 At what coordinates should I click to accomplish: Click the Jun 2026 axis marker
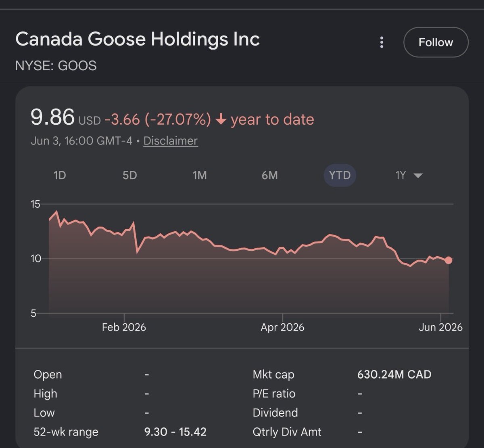coord(440,327)
